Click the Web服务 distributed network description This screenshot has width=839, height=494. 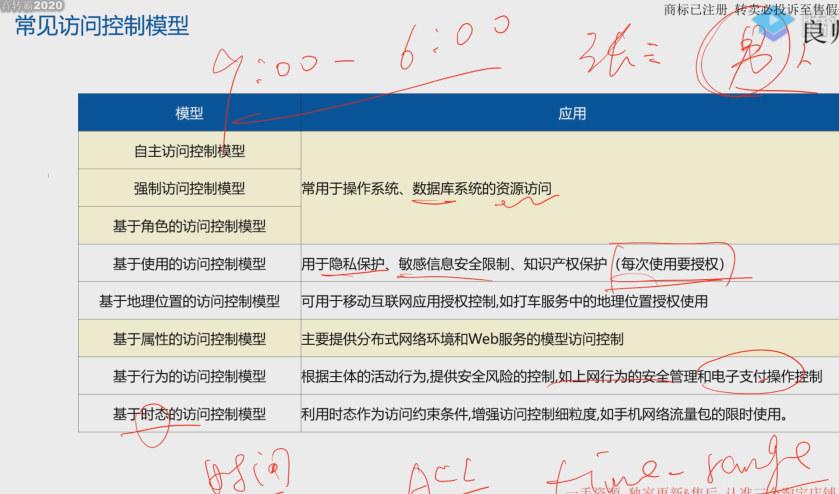462,338
